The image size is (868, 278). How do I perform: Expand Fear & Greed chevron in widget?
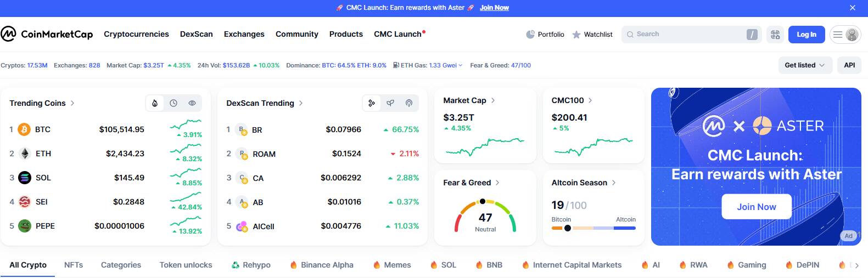click(x=497, y=183)
